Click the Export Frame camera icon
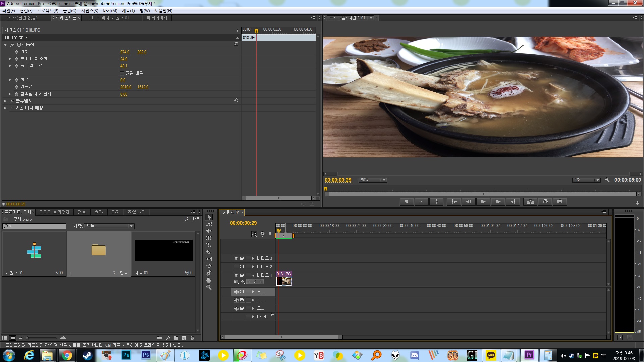644x362 pixels. click(559, 202)
